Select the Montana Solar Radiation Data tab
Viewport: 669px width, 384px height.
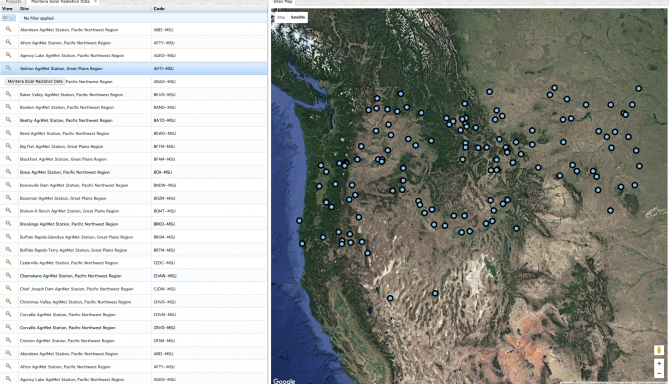[60, 2]
